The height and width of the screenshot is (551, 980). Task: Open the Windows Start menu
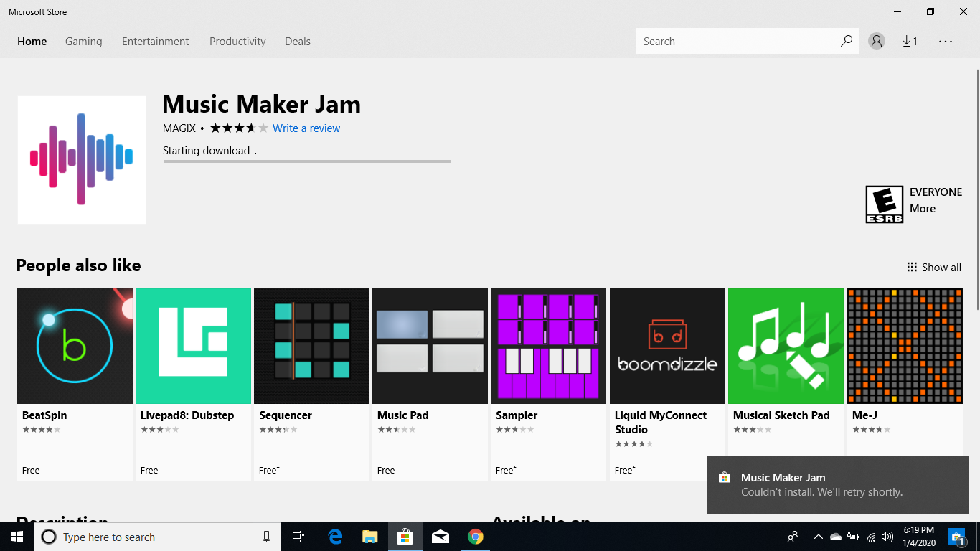click(x=17, y=537)
